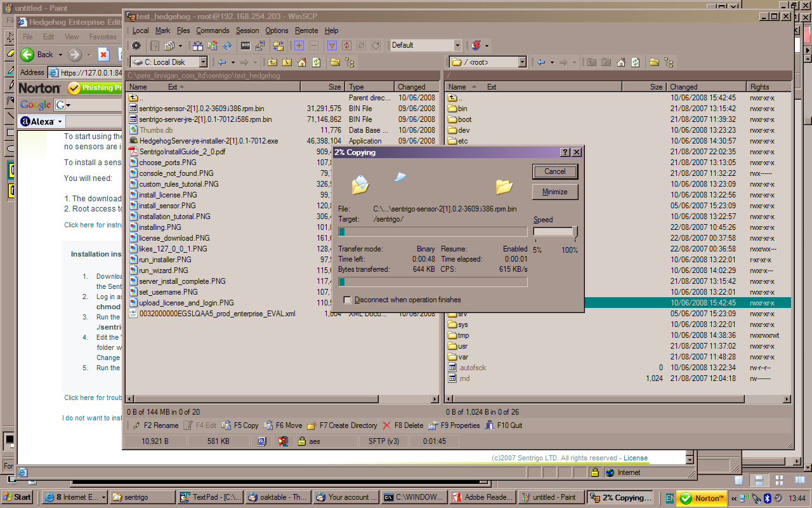Image resolution: width=812 pixels, height=508 pixels.
Task: Click the F8 Delete red X
Action: 386,425
